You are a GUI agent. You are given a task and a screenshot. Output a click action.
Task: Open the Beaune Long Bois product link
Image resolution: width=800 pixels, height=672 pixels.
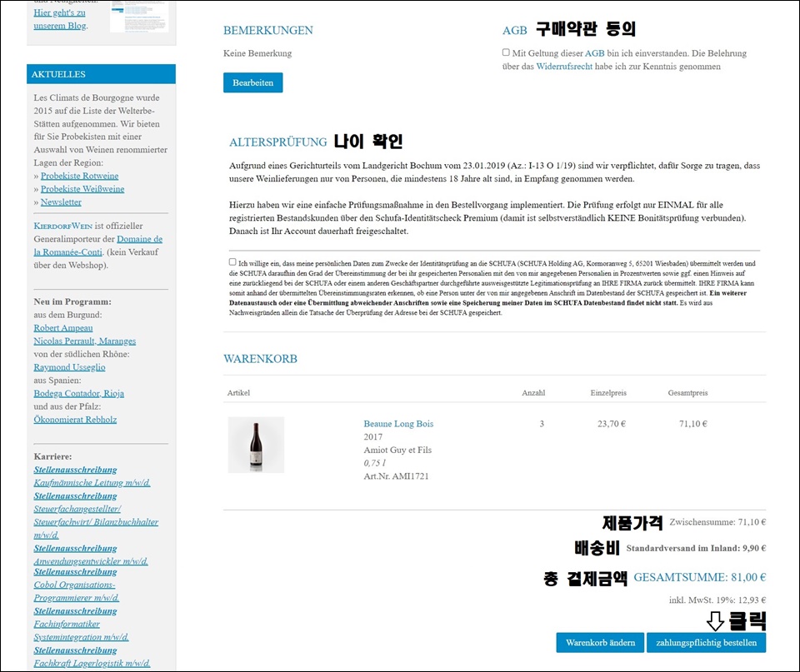tap(398, 424)
